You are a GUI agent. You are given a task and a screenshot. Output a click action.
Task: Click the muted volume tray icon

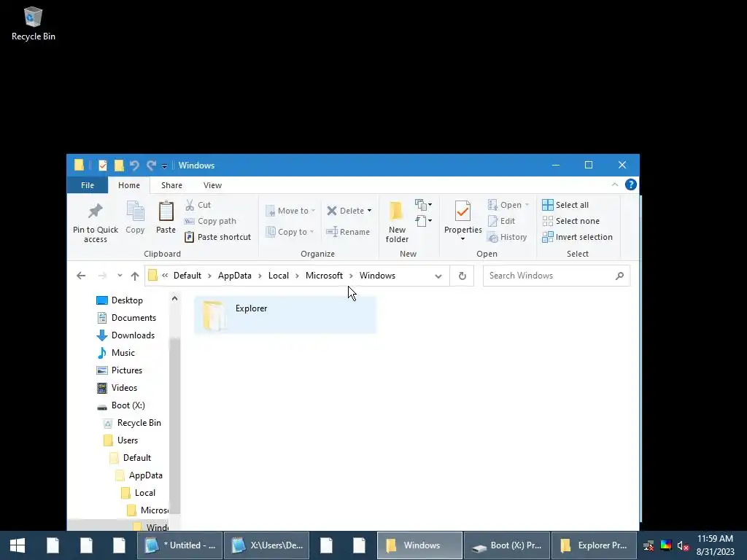click(x=683, y=545)
